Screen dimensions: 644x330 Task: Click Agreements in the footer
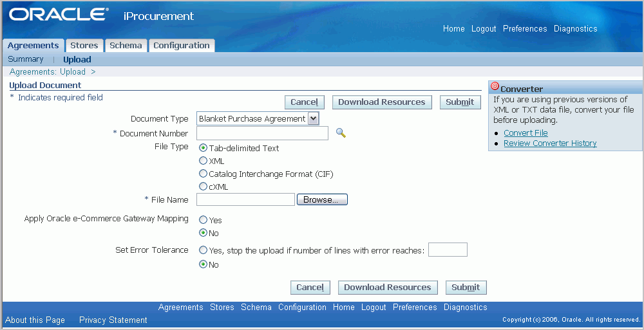tap(181, 307)
